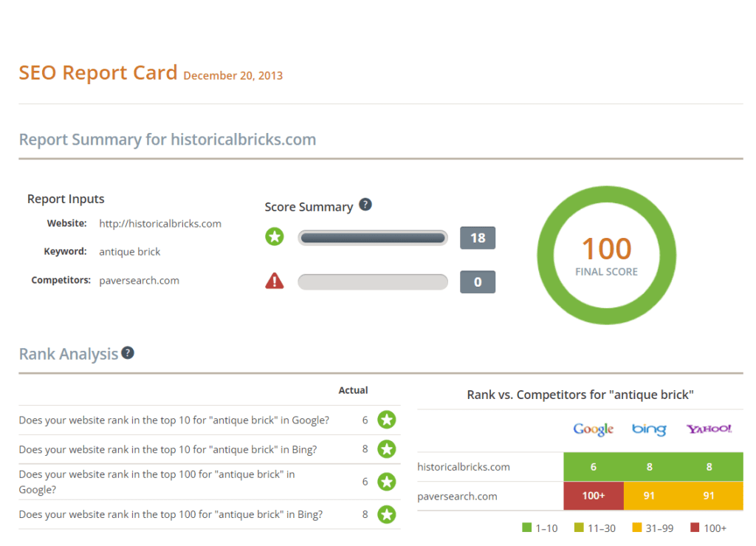
Task: Click the star icon for Bing top 100 row
Action: [x=386, y=514]
